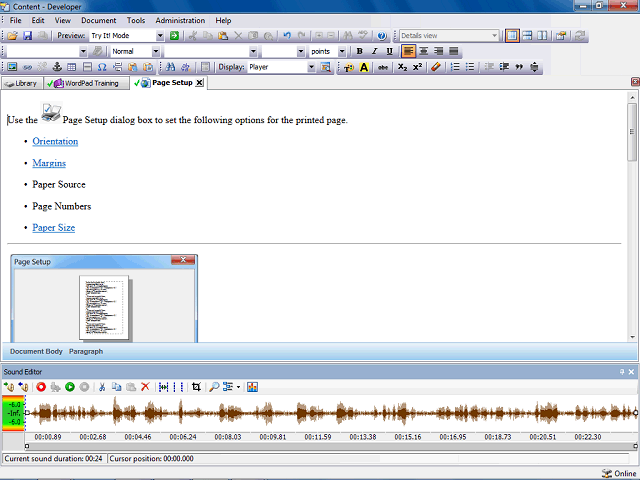Increase the paragraph indent
The width and height of the screenshot is (640, 480).
504,67
